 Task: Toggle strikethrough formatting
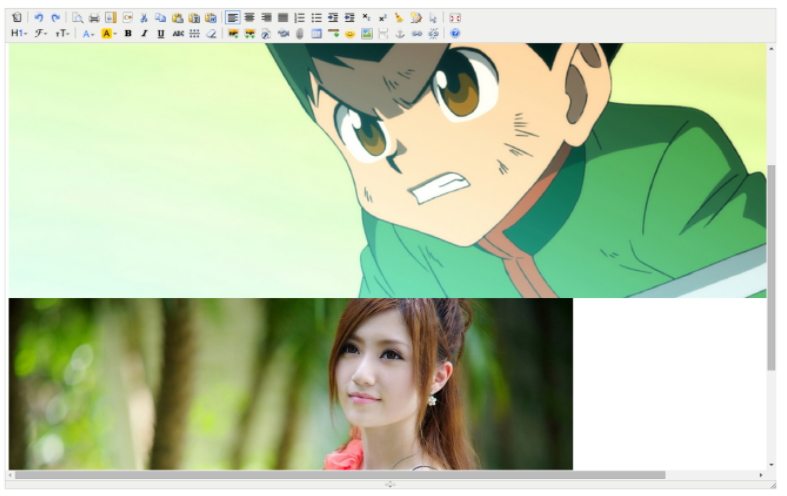point(178,34)
